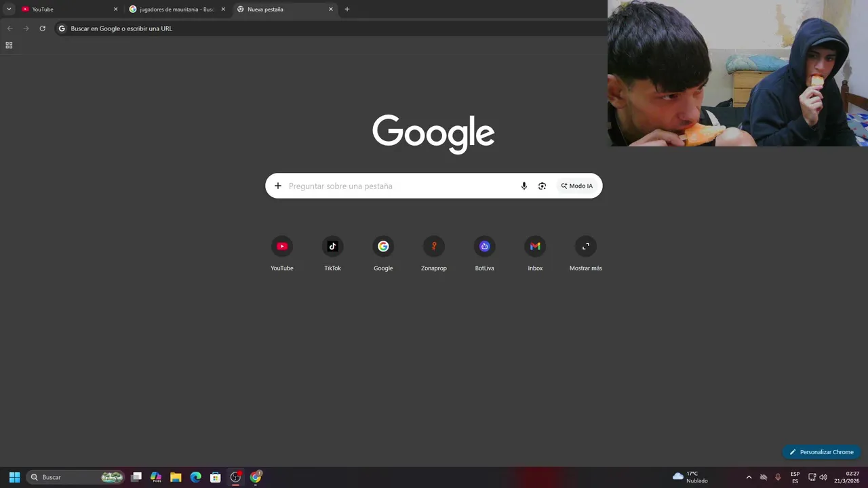Open Microsoft Store from taskbar
The height and width of the screenshot is (488, 868).
[x=215, y=477]
